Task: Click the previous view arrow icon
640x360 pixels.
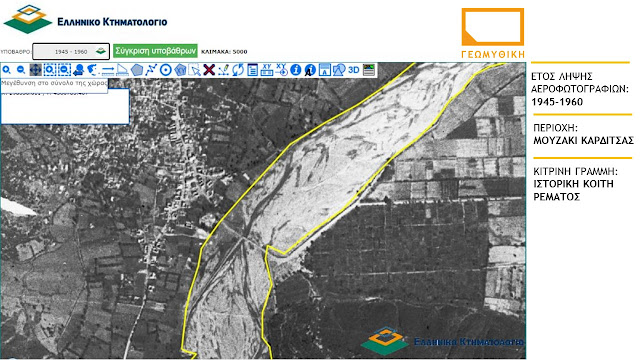Action: [x=78, y=70]
